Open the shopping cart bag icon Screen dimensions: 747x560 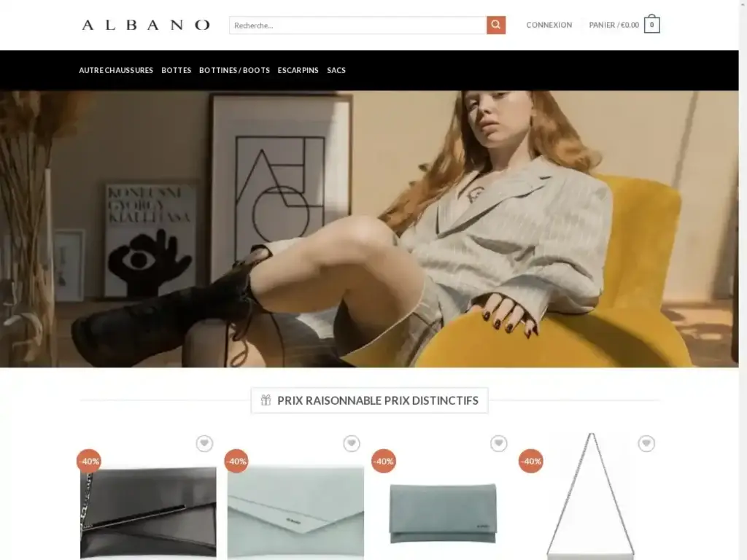tap(651, 24)
